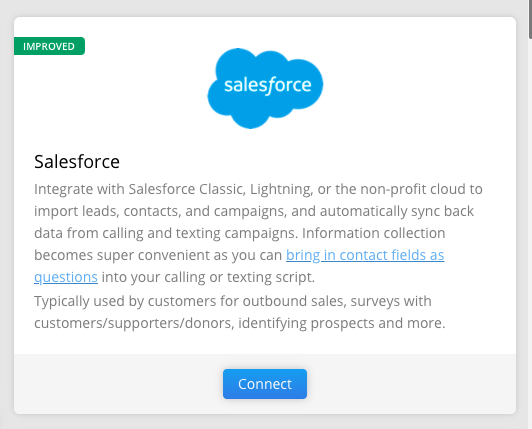Click the 'becomes super convenient as you can' text
The width and height of the screenshot is (532, 429).
158,255
